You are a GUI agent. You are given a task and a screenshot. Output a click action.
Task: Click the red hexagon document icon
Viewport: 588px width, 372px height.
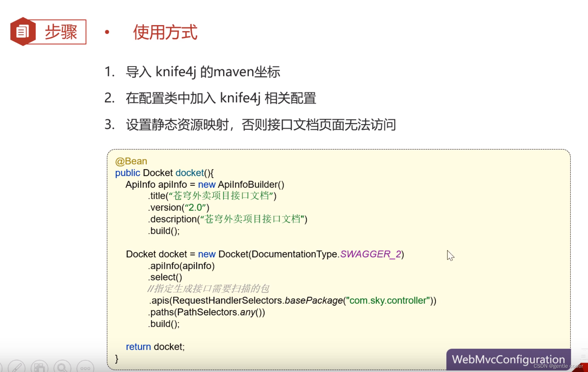[22, 31]
